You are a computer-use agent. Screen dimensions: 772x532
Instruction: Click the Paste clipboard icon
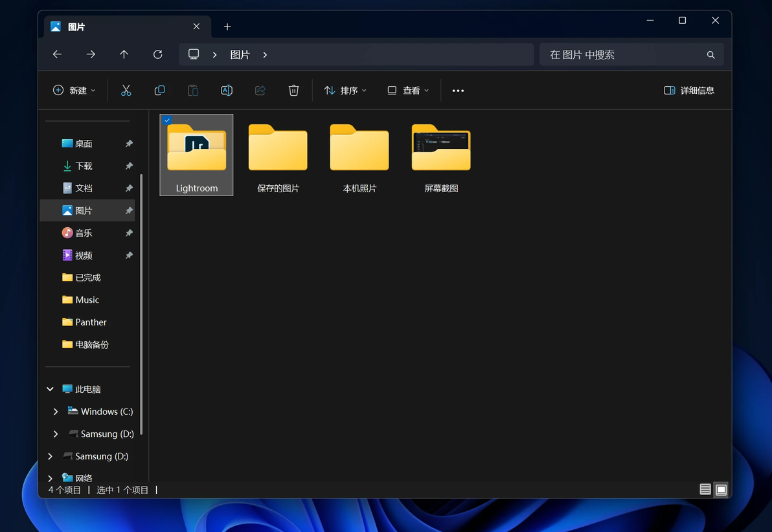tap(193, 91)
